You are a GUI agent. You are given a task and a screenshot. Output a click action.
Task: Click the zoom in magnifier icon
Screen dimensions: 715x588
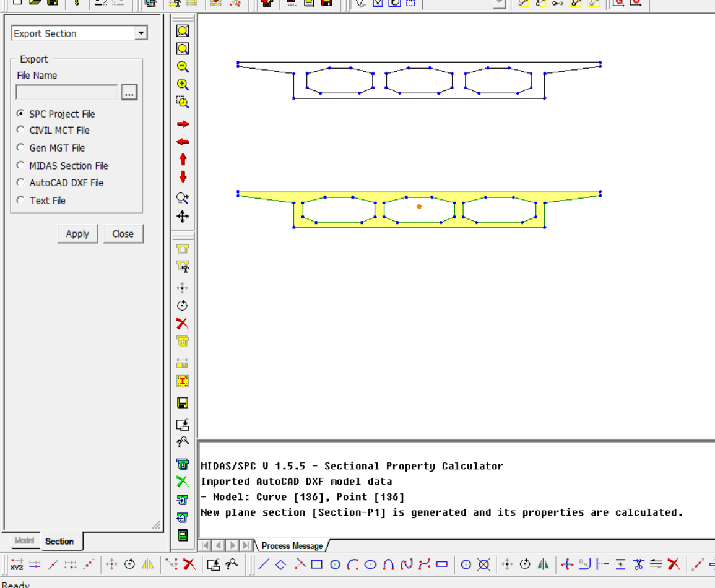pyautogui.click(x=183, y=85)
